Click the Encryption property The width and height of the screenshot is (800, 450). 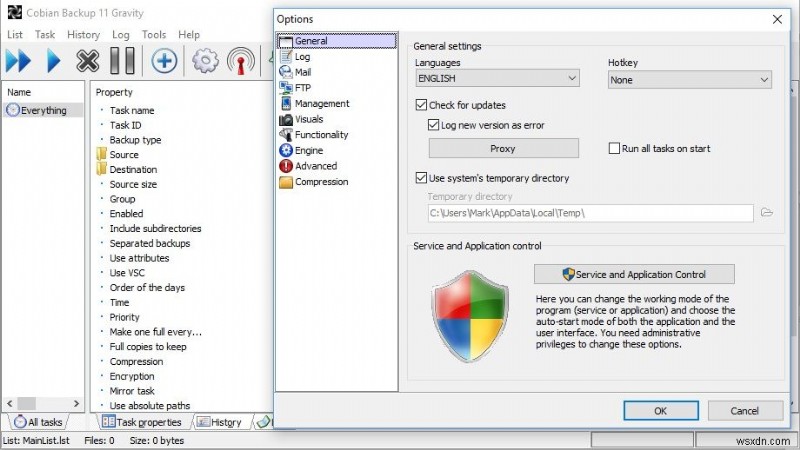click(132, 376)
